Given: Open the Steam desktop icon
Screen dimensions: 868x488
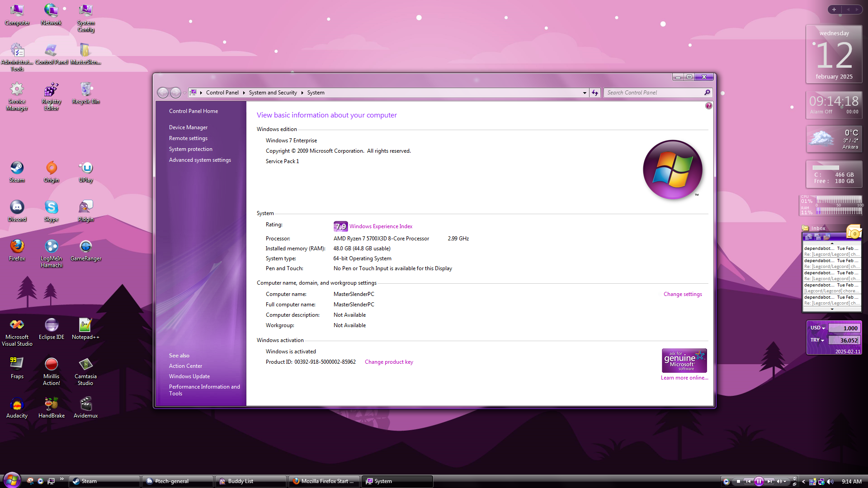Looking at the screenshot, I should 17,172.
